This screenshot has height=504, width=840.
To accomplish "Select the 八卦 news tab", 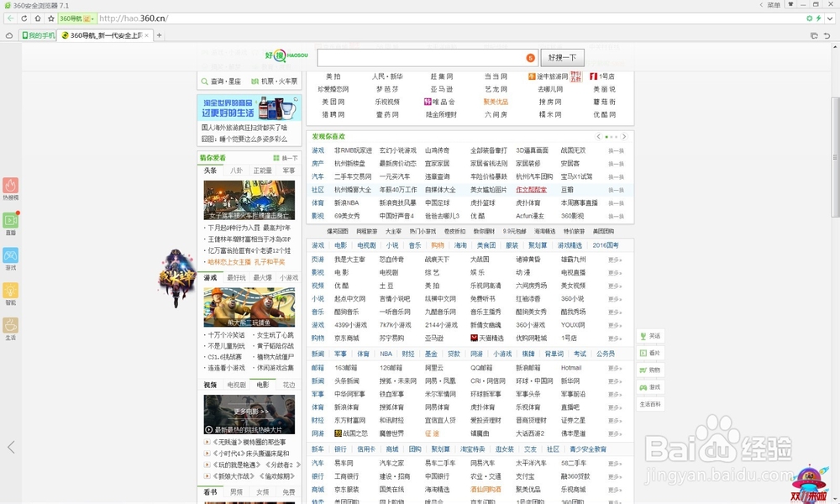I will (236, 171).
